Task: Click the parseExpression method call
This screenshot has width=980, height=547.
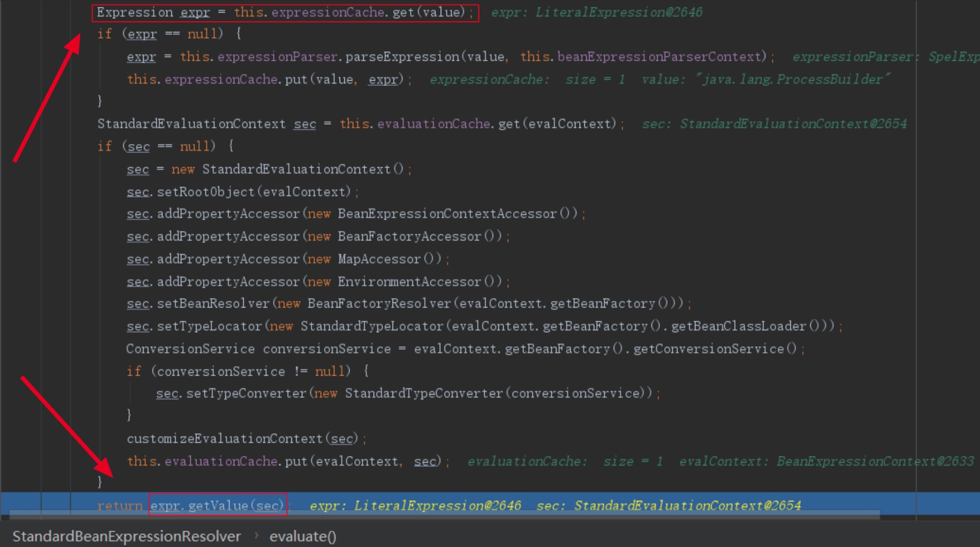Action: [401, 57]
